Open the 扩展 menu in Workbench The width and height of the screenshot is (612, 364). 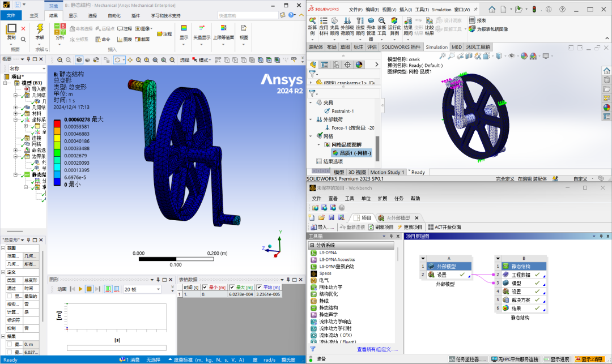382,198
